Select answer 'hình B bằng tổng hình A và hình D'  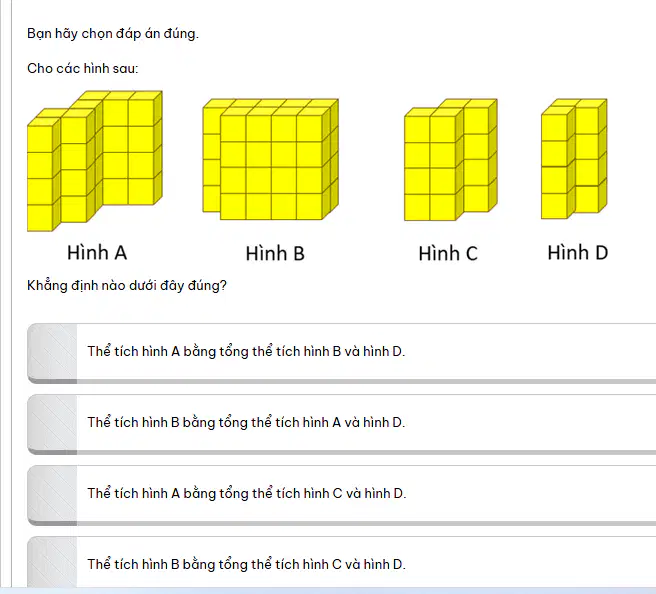341,424
